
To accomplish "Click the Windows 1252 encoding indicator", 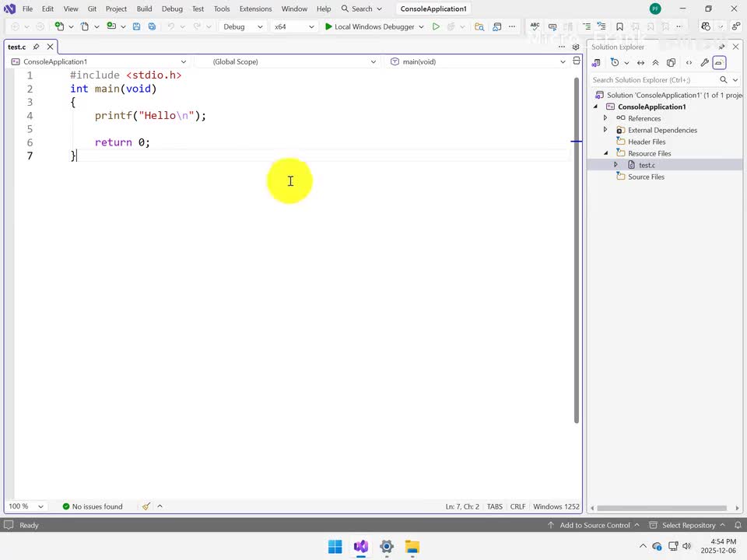I will coord(556,506).
